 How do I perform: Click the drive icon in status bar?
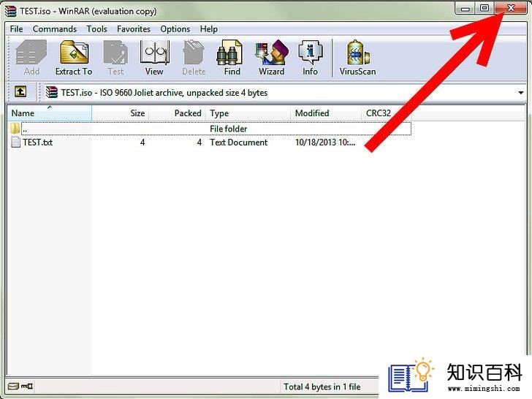coord(13,386)
